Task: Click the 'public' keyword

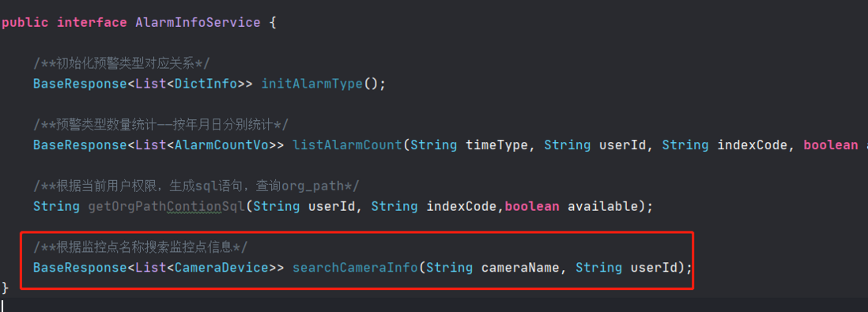Action: point(25,23)
